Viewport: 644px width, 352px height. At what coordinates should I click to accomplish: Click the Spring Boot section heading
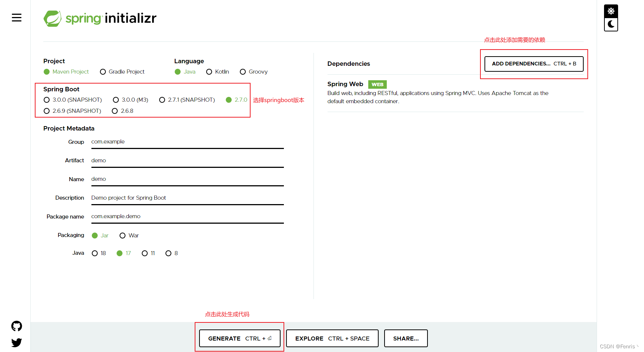click(x=61, y=89)
